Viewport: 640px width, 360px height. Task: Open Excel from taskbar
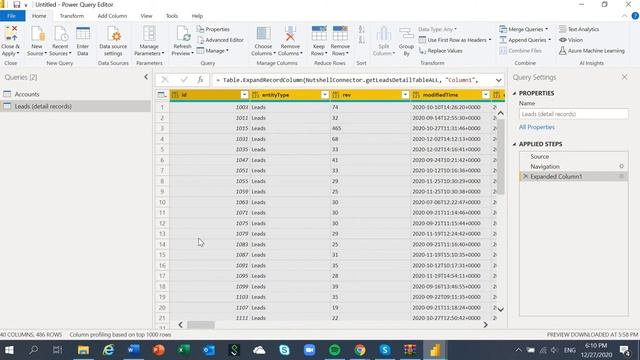(184, 350)
